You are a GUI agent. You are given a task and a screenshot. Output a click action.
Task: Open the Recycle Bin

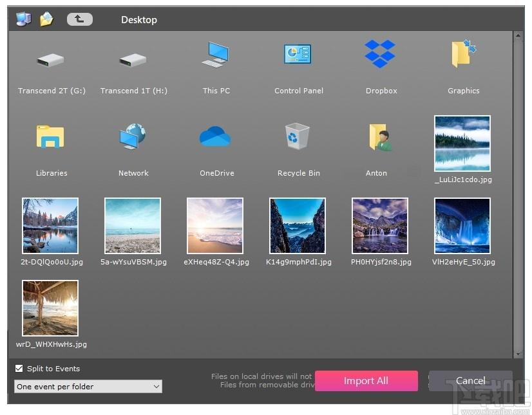(297, 136)
